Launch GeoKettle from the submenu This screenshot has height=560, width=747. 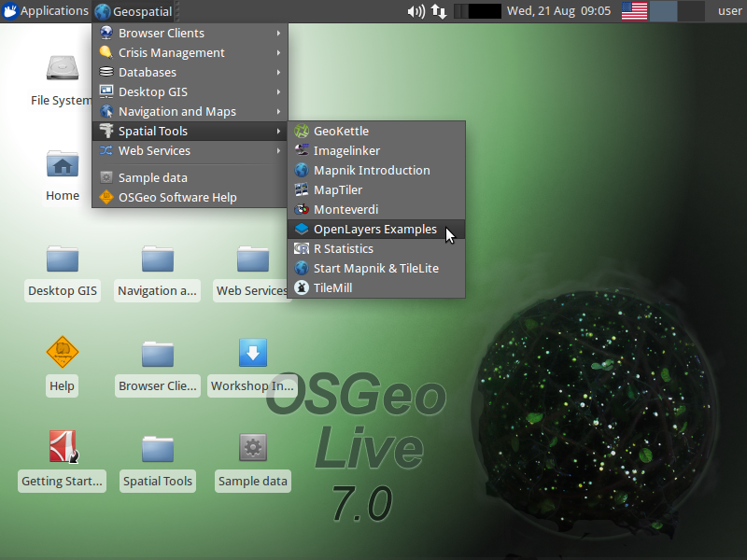(x=376, y=131)
